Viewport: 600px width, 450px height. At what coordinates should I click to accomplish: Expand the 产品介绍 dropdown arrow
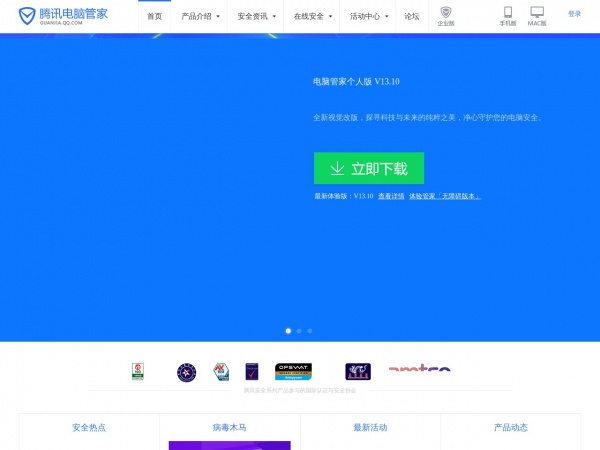tap(218, 16)
